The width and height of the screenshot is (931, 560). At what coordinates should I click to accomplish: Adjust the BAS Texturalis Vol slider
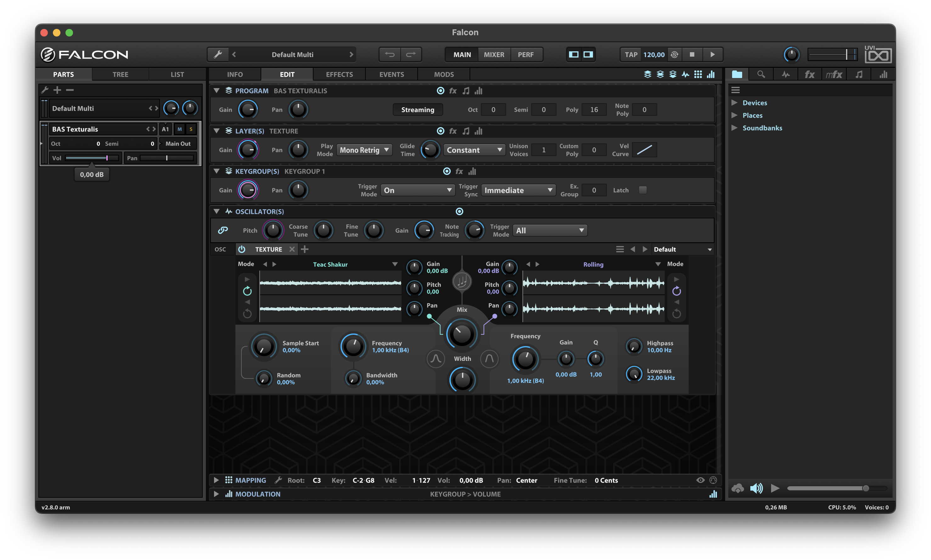coord(92,158)
